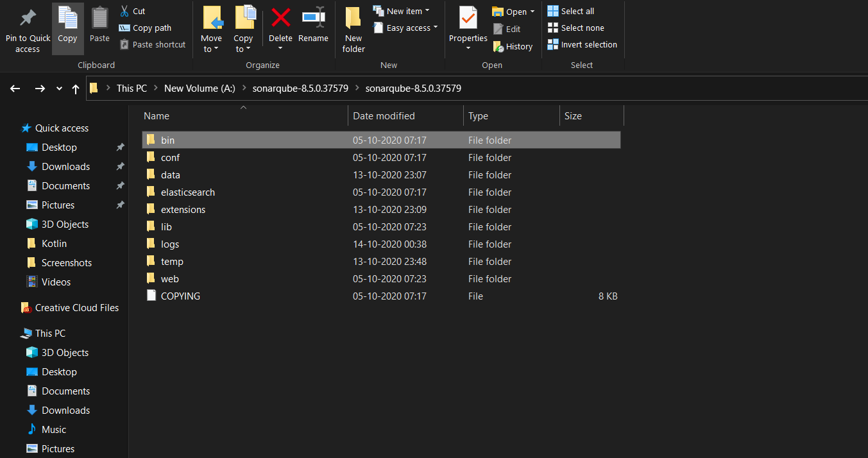Viewport: 868px width, 458px height.
Task: Open Creative Cloud Files in sidebar
Action: click(70, 308)
